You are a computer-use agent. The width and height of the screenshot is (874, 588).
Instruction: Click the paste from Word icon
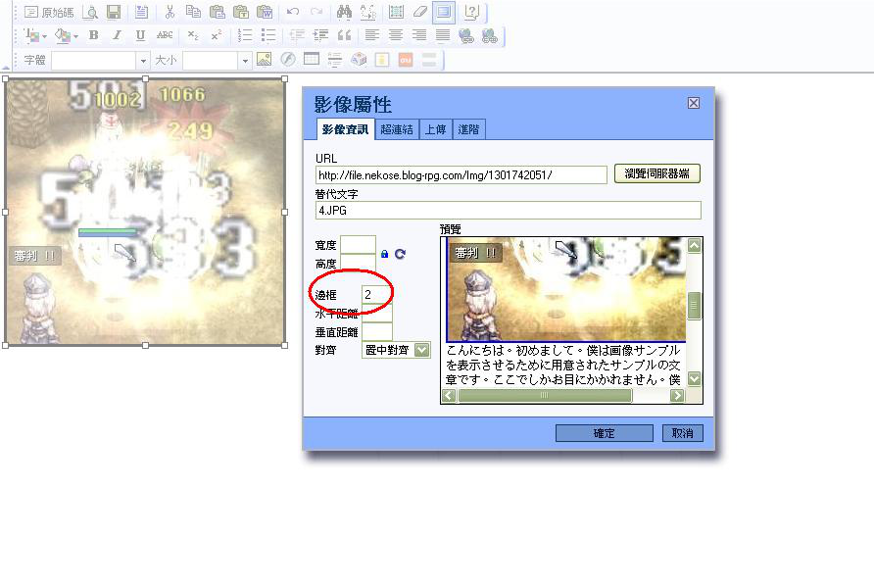coord(265,12)
